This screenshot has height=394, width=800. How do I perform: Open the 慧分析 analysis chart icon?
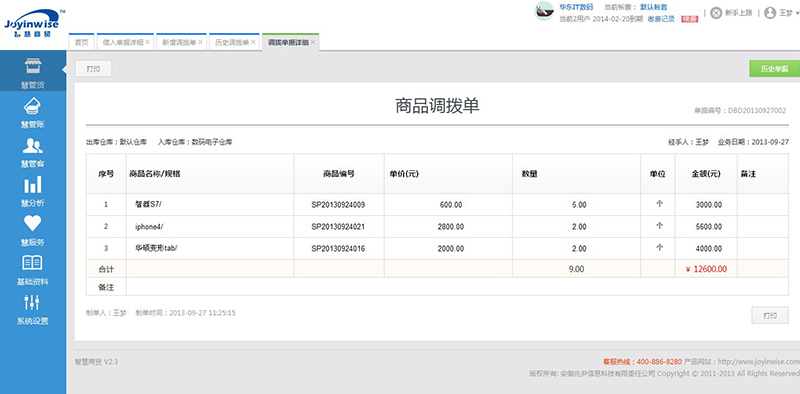(x=33, y=185)
